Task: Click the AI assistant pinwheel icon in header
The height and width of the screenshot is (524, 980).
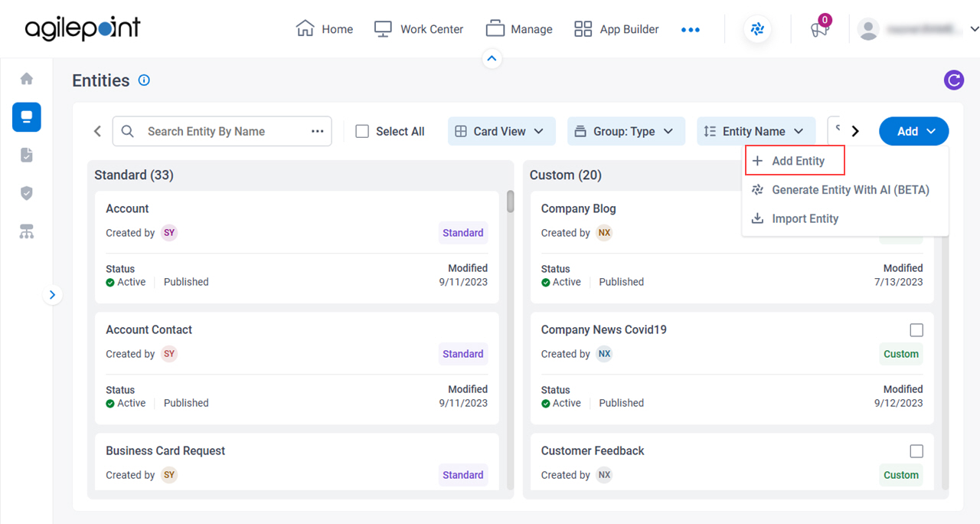Action: (757, 30)
